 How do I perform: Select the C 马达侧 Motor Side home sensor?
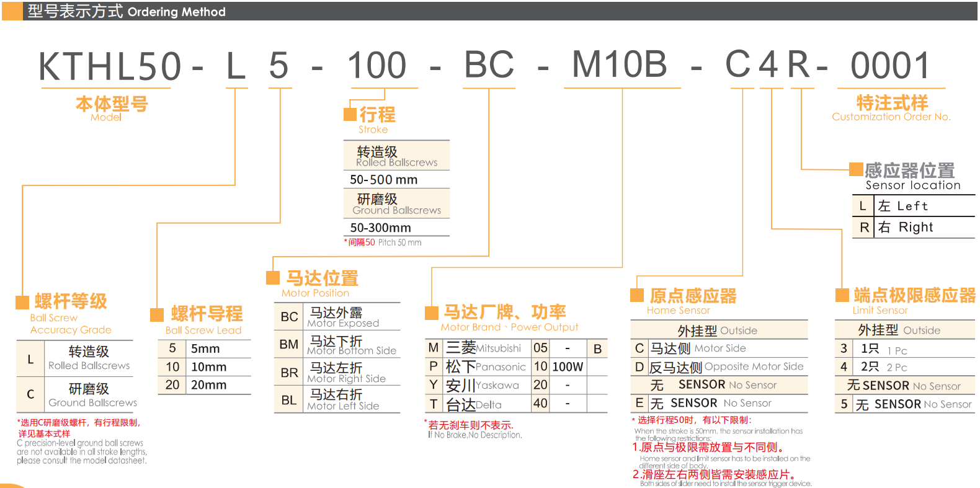pyautogui.click(x=719, y=348)
